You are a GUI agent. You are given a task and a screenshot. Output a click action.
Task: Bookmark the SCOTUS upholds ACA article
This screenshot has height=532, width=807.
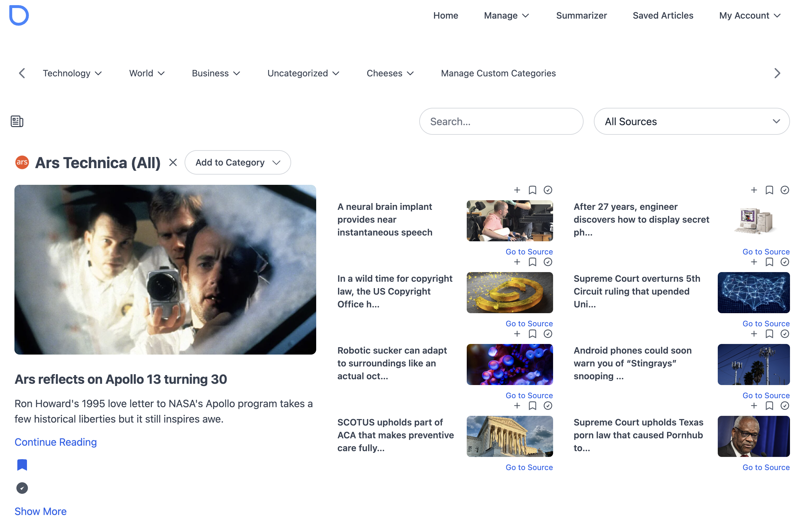[532, 406]
